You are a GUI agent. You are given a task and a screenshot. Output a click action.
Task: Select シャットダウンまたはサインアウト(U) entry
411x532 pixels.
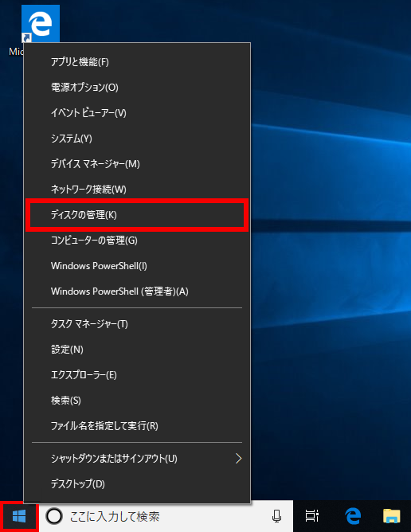tap(137, 459)
